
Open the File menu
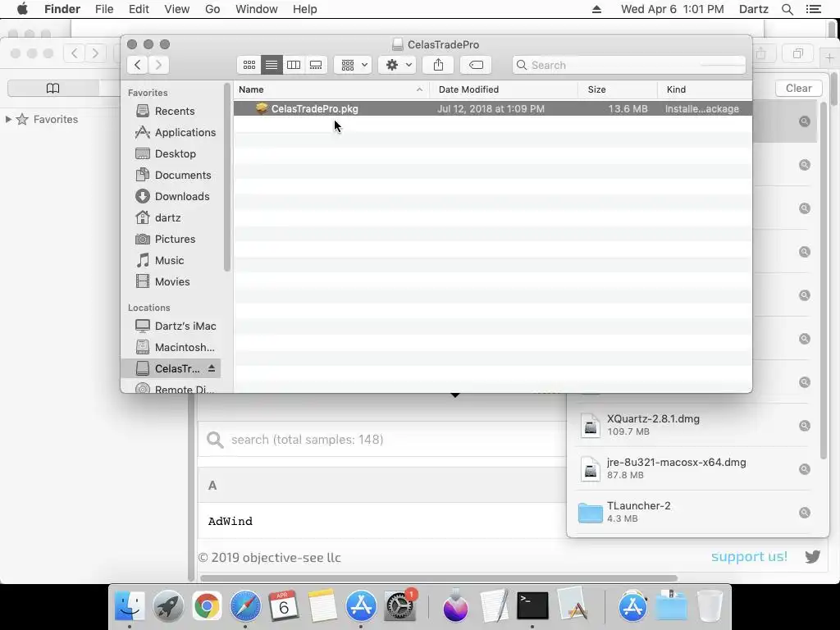[x=104, y=9]
